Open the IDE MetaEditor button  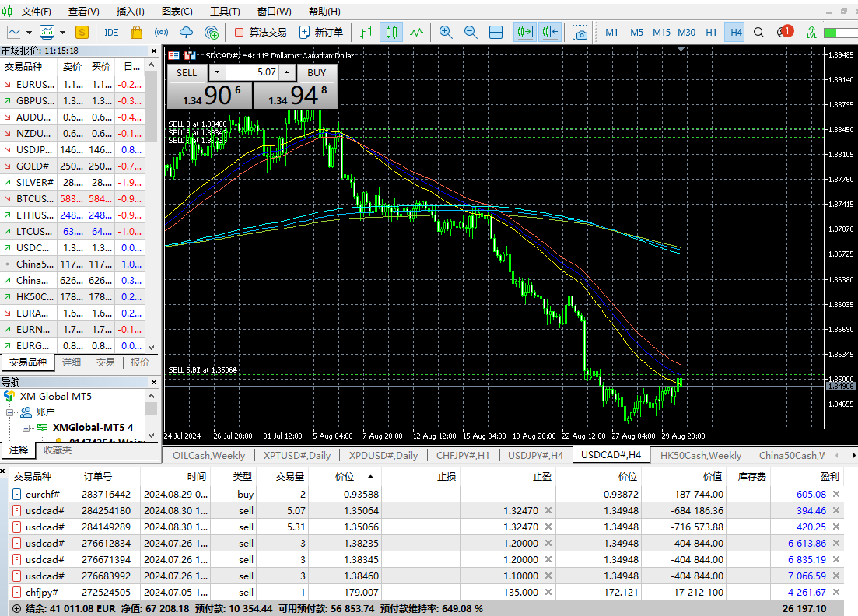[111, 32]
